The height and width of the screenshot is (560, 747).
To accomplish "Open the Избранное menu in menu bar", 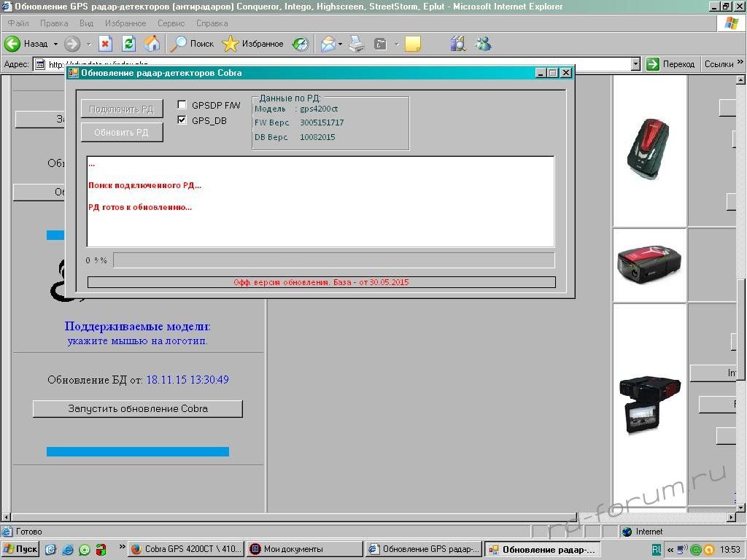I will tap(125, 23).
